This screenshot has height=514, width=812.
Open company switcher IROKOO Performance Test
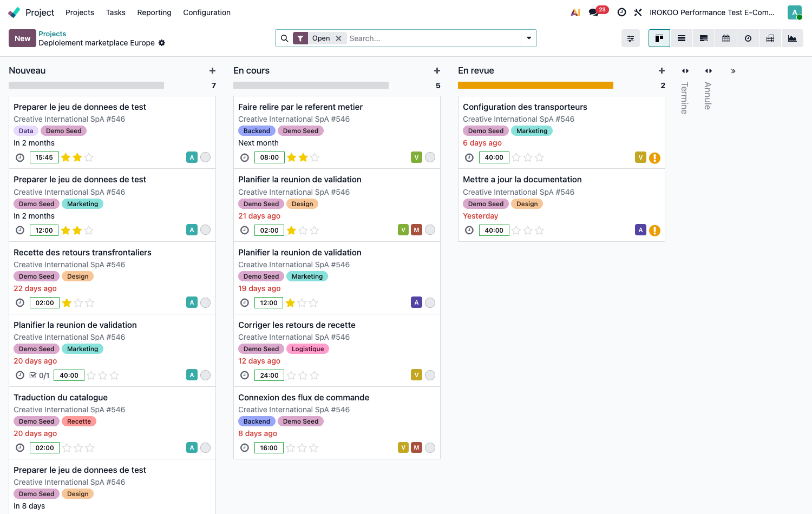coord(712,12)
